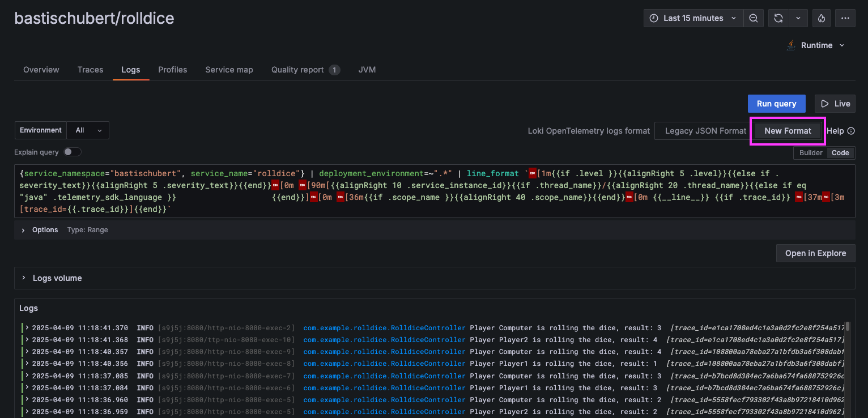The width and height of the screenshot is (868, 418).
Task: Switch to the Overview tab
Action: coord(41,70)
